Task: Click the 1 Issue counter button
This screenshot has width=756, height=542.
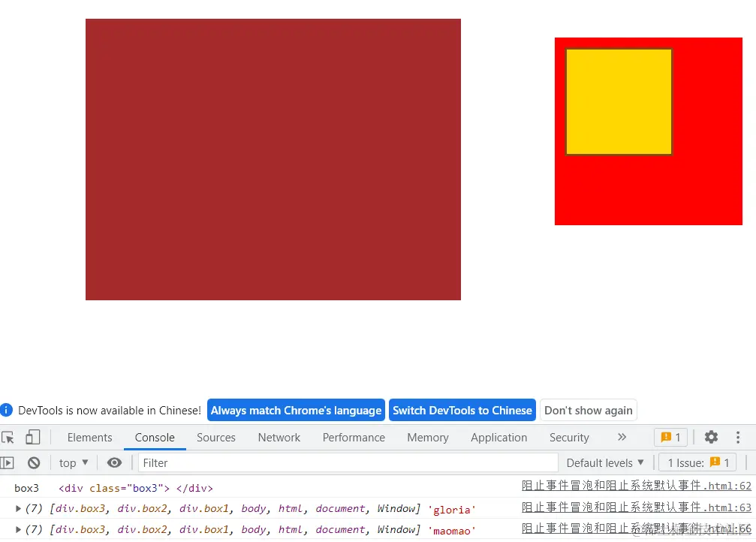Action: click(697, 463)
